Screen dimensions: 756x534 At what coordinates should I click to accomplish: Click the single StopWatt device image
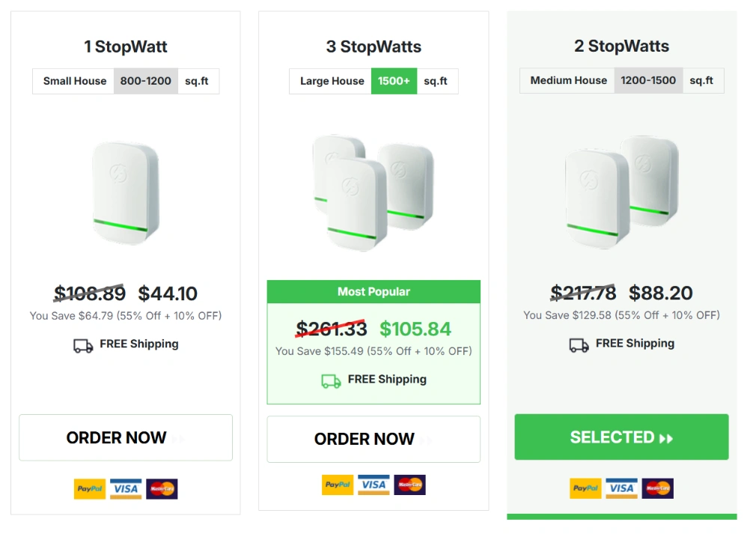(125, 191)
